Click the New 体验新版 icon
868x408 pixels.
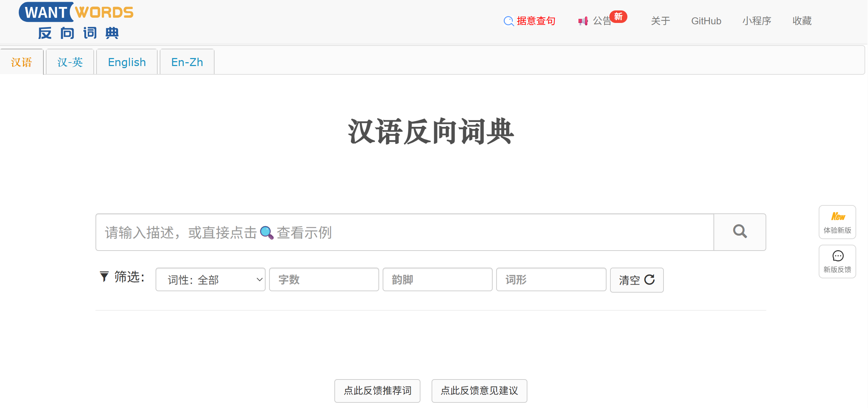click(837, 217)
